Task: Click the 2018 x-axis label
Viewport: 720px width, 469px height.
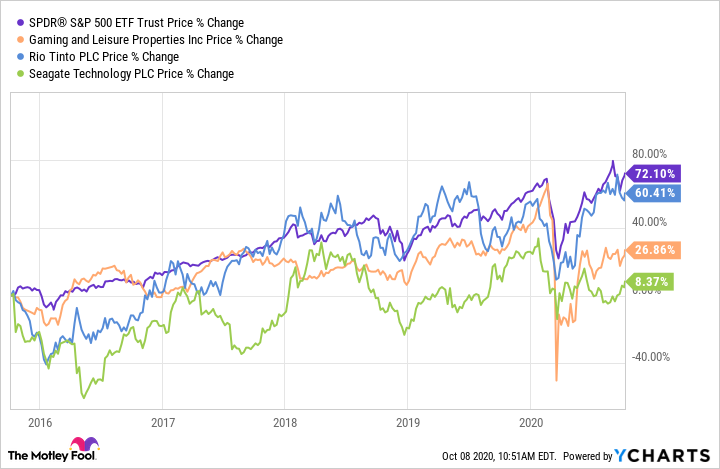Action: point(286,421)
